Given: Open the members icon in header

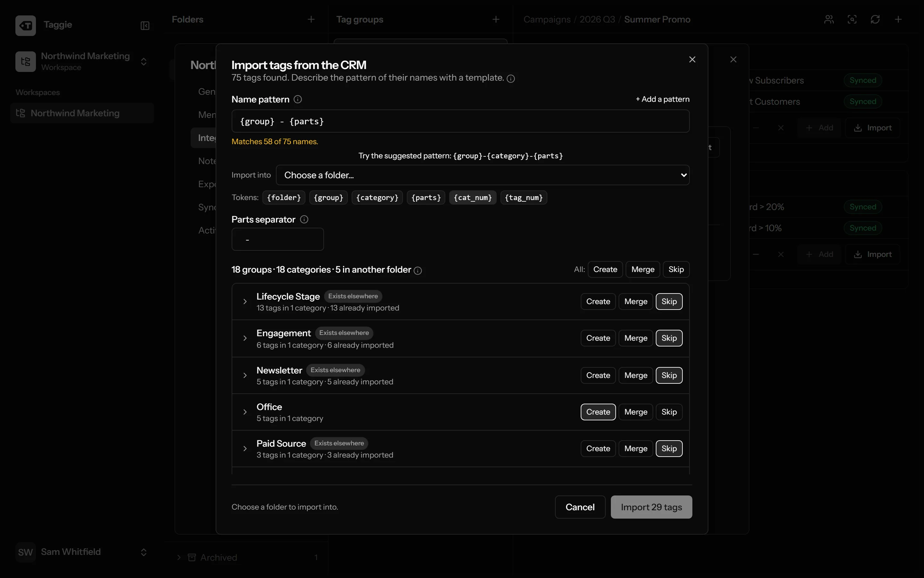Looking at the screenshot, I should 829,20.
